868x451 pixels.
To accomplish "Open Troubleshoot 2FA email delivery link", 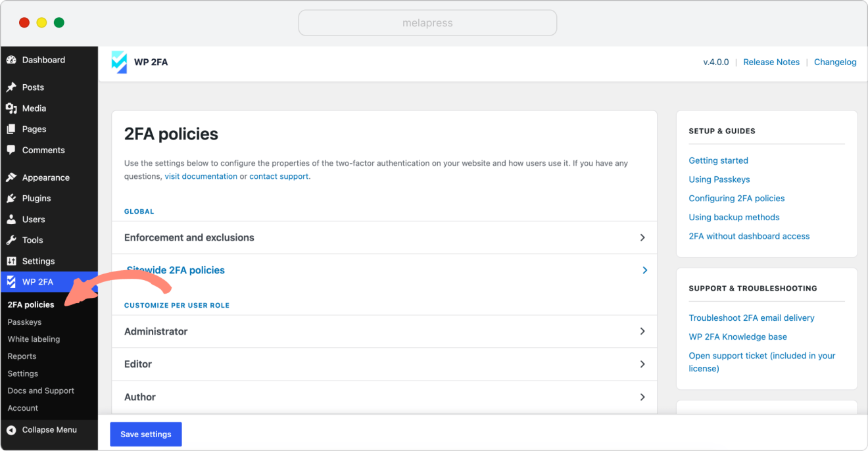I will [752, 318].
